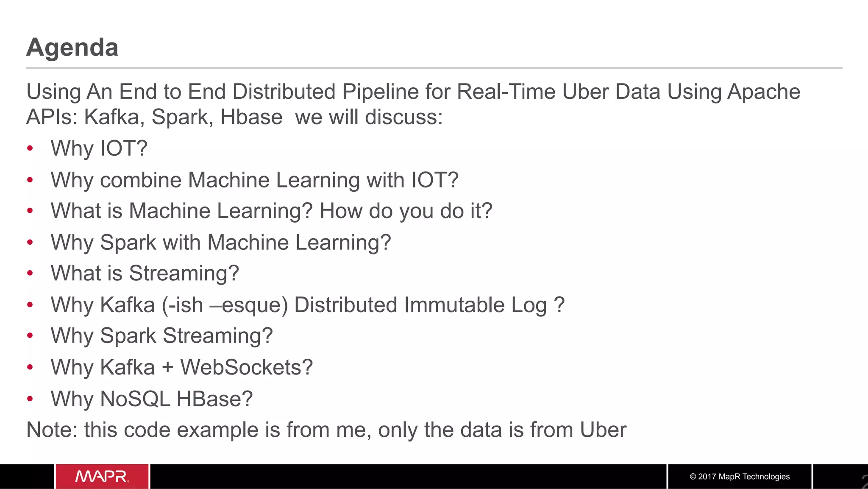Select the Kafka Distributed Immutable Log bullet
Image resolution: width=868 pixels, height=489 pixels.
click(x=308, y=305)
